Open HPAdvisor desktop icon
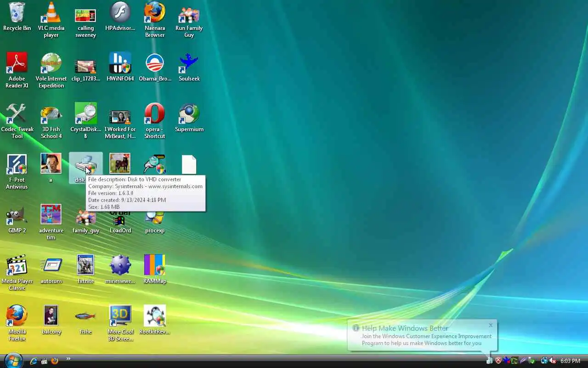 (120, 17)
